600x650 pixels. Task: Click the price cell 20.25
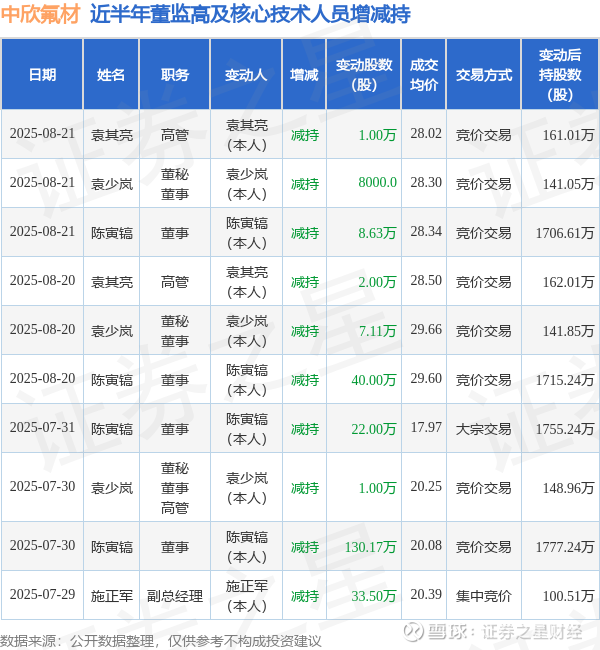[x=426, y=486]
